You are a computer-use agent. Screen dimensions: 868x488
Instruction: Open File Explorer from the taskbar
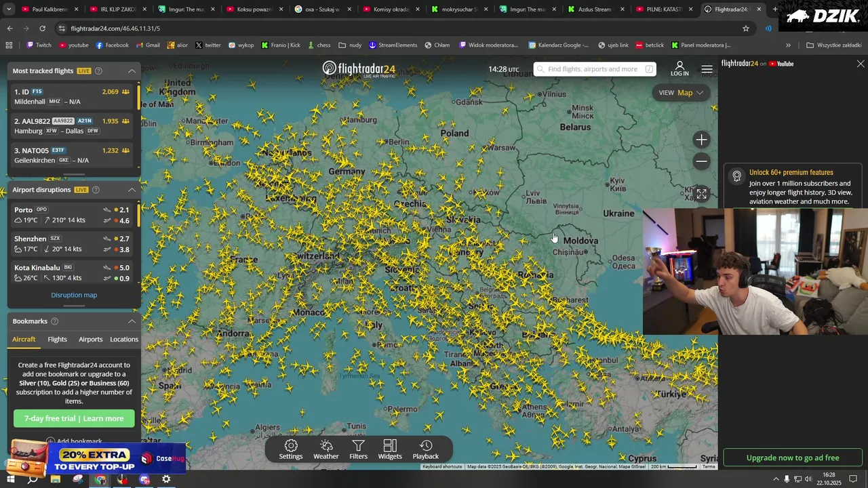(56, 479)
